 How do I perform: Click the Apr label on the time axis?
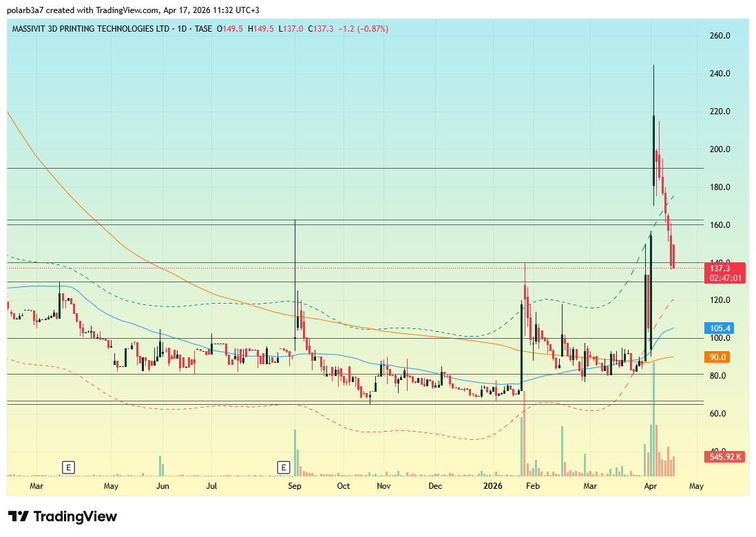(x=651, y=486)
